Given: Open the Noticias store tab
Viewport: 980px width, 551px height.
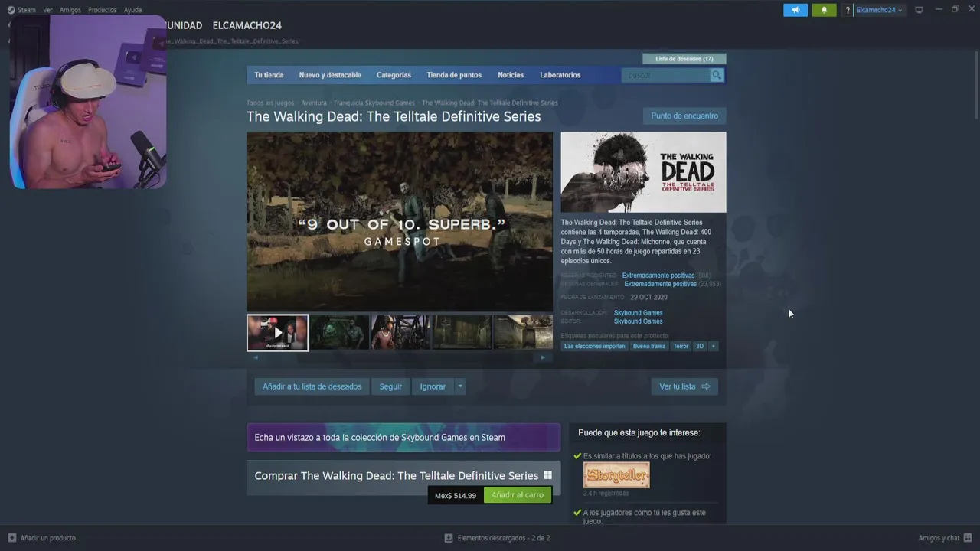Looking at the screenshot, I should [511, 75].
